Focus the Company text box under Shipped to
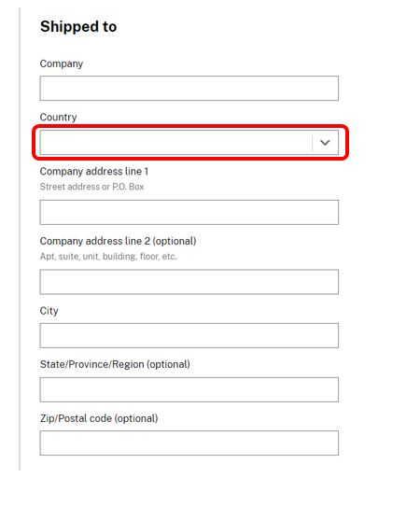This screenshot has width=420, height=506. pos(189,88)
